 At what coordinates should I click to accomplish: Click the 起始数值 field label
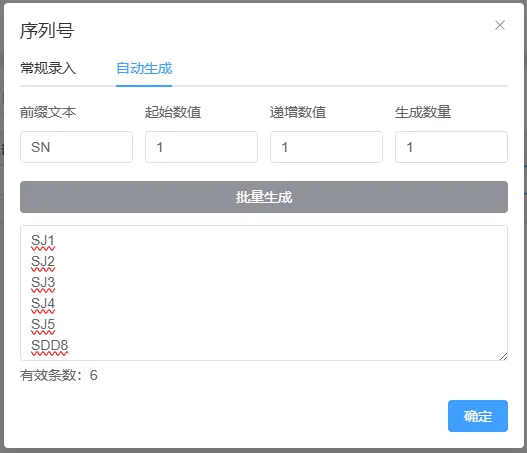(x=173, y=112)
